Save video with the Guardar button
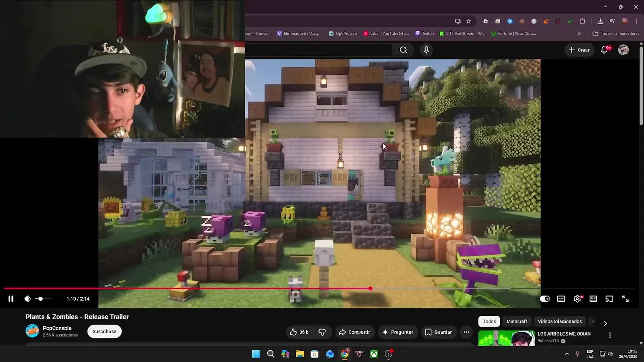 click(438, 332)
